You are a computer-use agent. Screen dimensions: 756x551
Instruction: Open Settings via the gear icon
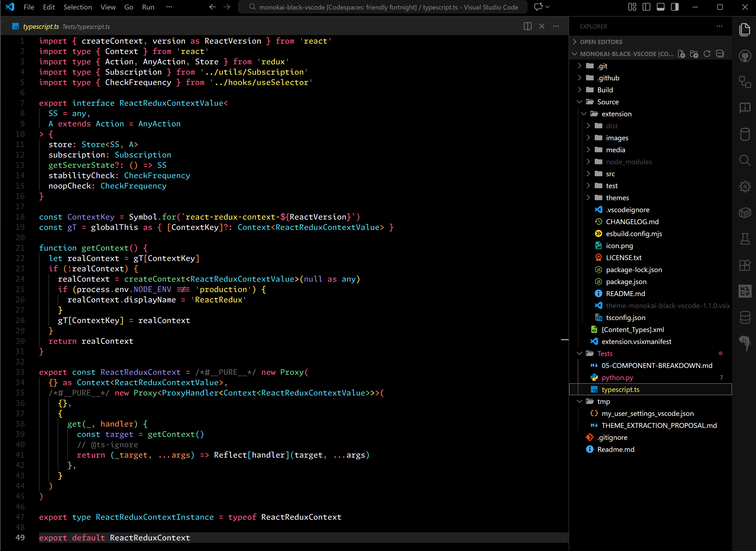tap(745, 186)
